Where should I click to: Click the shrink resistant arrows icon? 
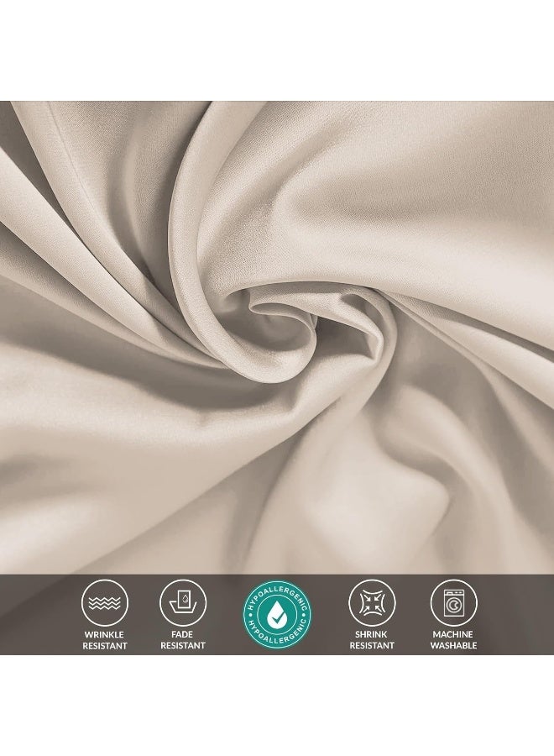click(x=372, y=602)
